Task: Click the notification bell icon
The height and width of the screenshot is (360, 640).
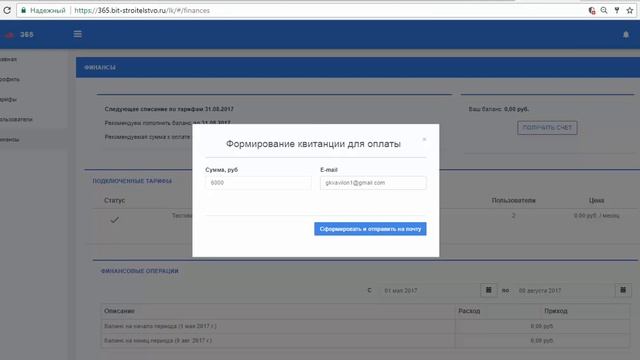Action: 626,35
